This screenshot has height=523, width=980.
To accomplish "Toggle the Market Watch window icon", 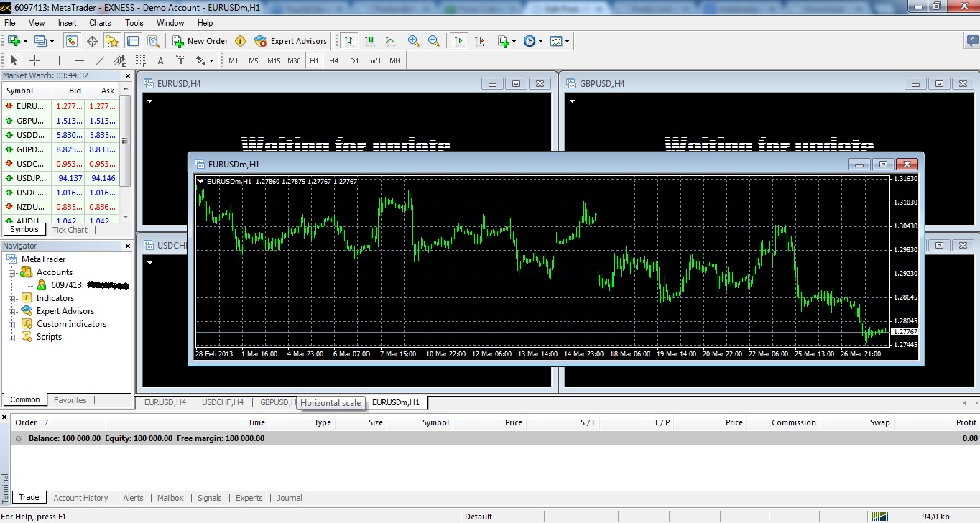I will click(72, 41).
